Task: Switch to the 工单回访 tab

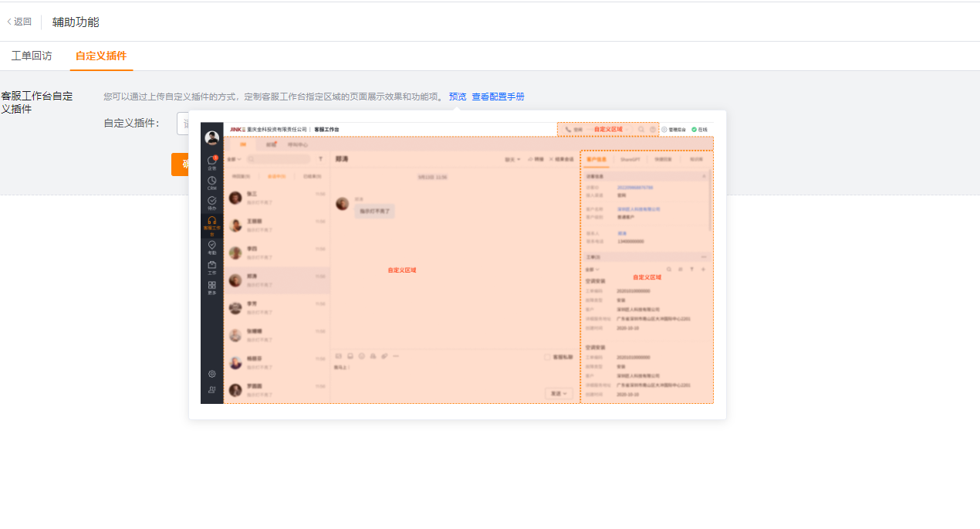Action: (x=32, y=56)
